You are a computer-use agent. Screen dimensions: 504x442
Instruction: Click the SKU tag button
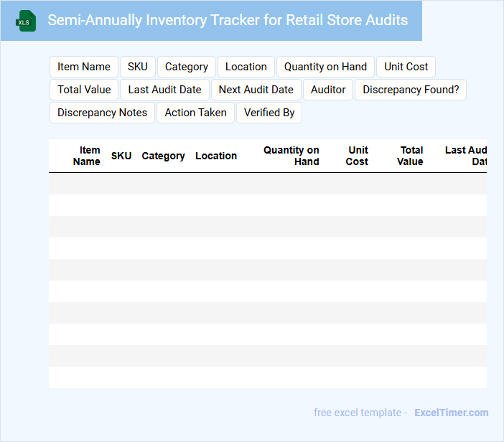(x=138, y=67)
